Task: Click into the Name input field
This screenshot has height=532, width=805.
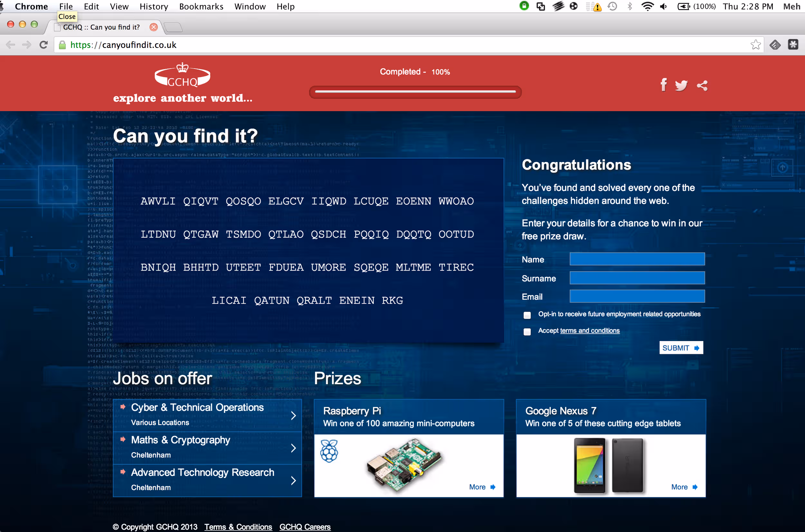Action: tap(637, 259)
